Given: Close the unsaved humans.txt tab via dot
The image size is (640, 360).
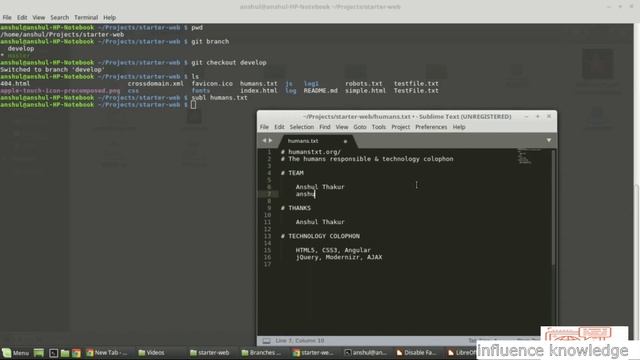Looking at the screenshot, I should tap(345, 141).
